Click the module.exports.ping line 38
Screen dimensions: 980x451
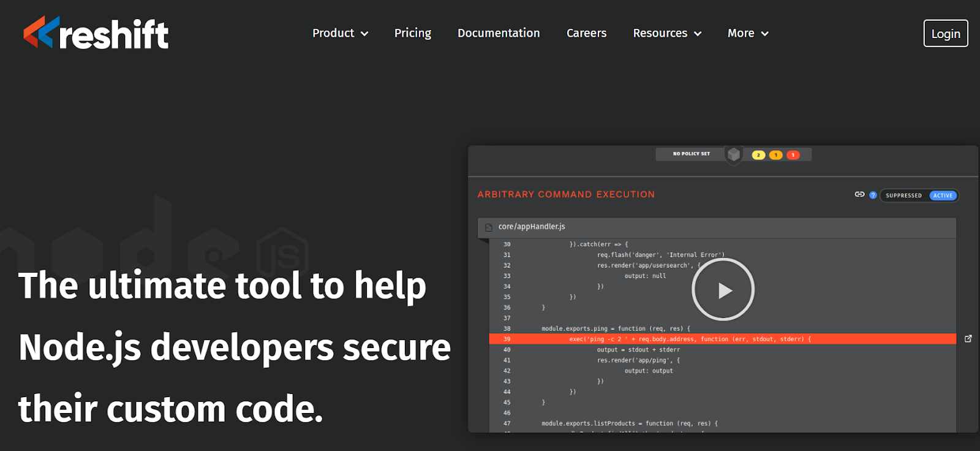click(x=616, y=328)
